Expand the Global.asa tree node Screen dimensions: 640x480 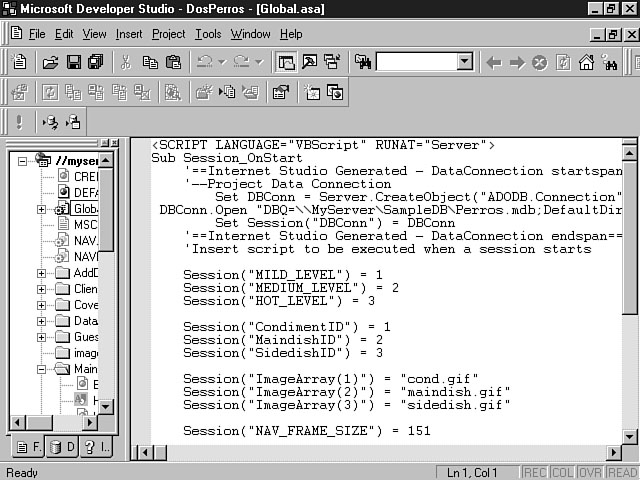click(41, 209)
